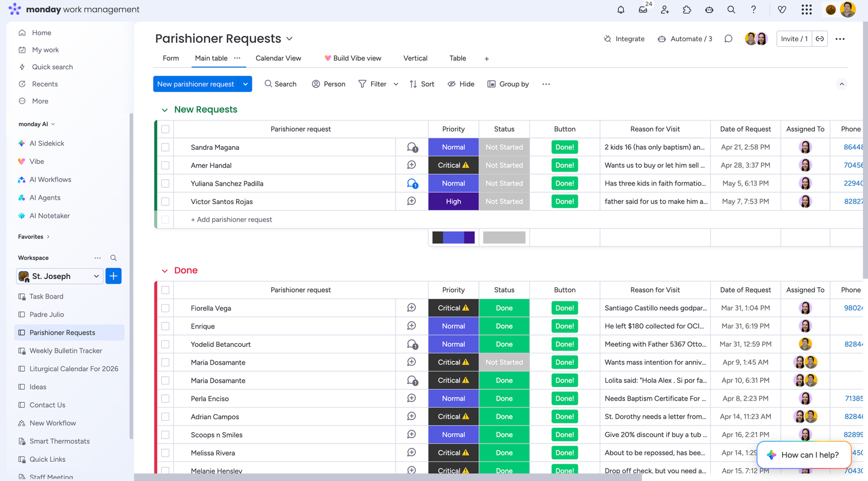
Task: Open St. Joseph workspace selector
Action: coord(60,276)
